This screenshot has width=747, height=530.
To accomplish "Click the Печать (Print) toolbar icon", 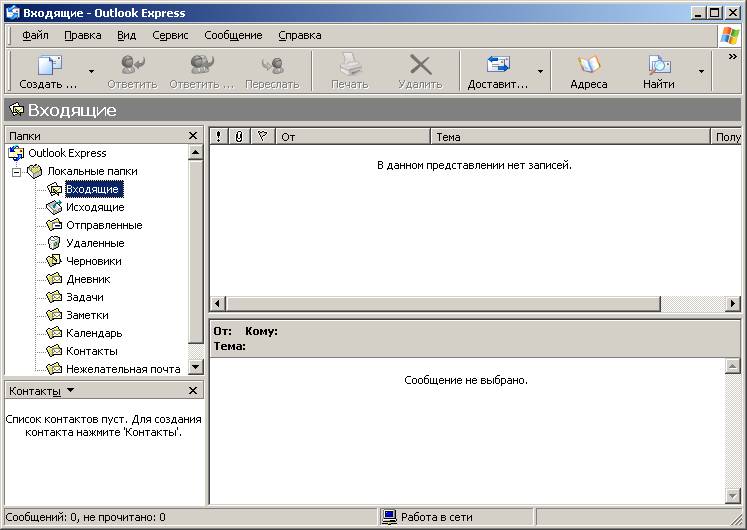I will pyautogui.click(x=350, y=64).
